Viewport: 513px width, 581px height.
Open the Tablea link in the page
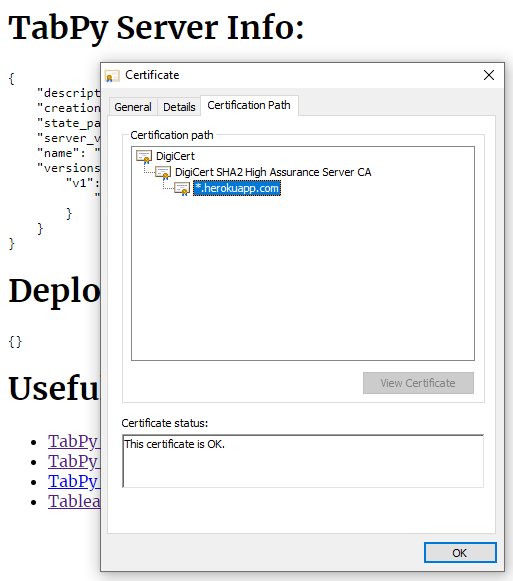pos(74,501)
